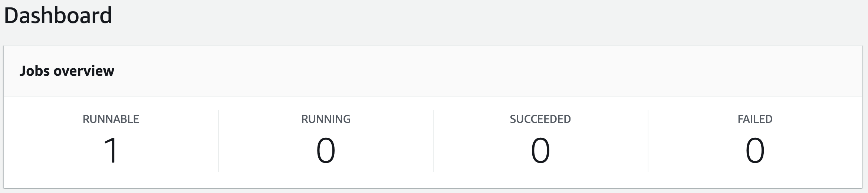Click the RUNNING status label
This screenshot has height=193, width=868.
[x=326, y=119]
